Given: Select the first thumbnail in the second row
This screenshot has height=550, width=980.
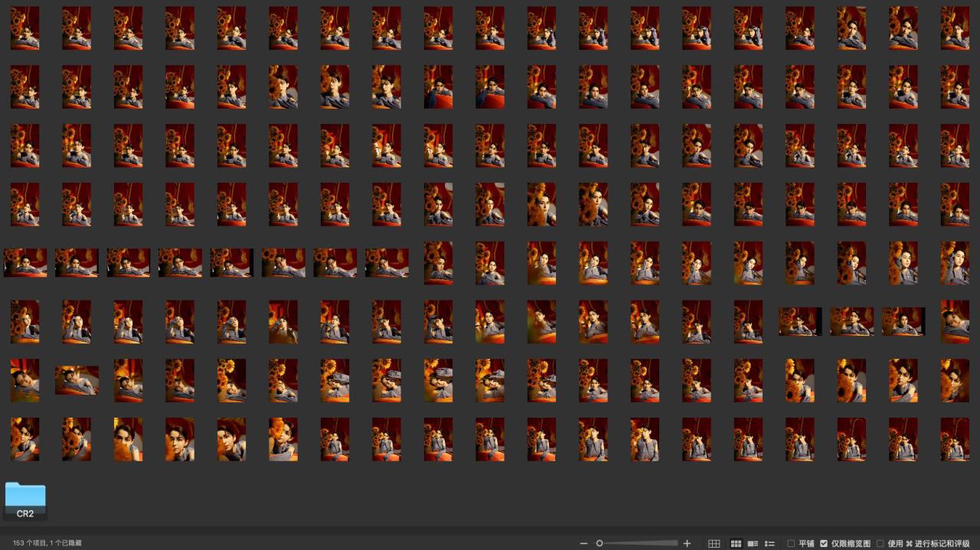Looking at the screenshot, I should [x=25, y=86].
